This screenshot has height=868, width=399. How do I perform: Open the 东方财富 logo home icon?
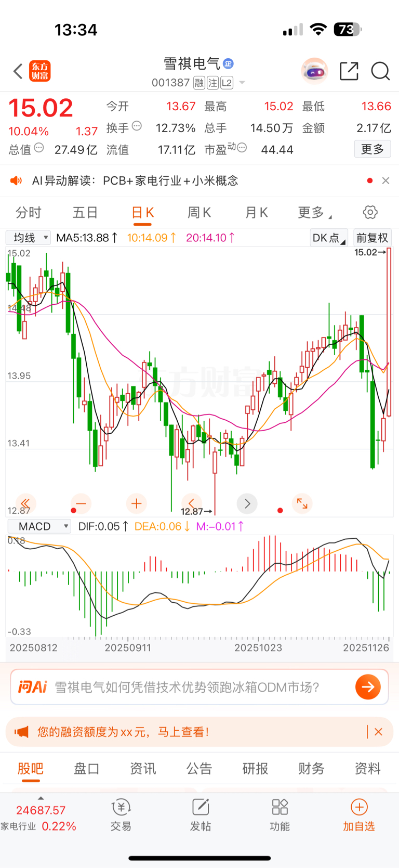pos(40,71)
